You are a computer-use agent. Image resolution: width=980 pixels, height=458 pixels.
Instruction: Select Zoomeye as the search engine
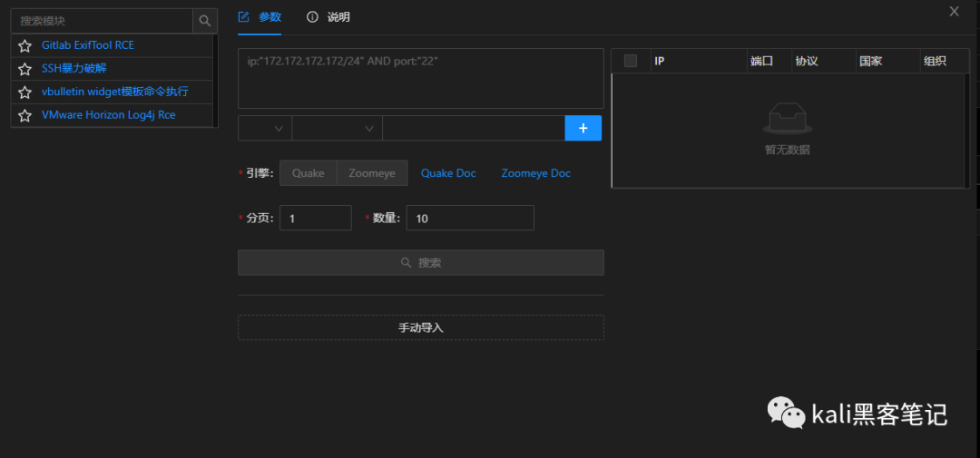pyautogui.click(x=372, y=173)
